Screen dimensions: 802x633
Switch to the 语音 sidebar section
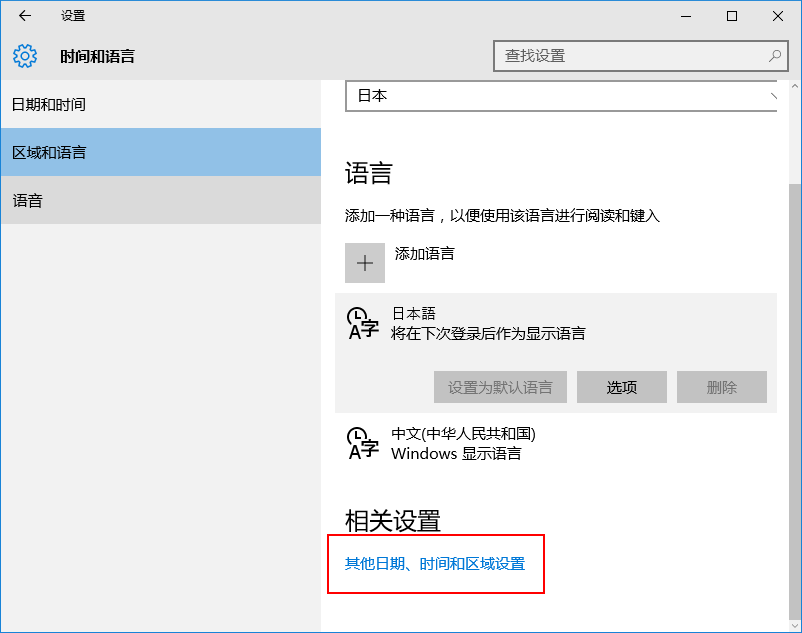(160, 201)
